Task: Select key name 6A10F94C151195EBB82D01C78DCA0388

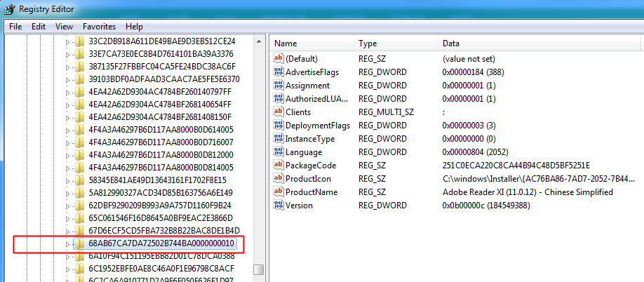Action: coord(161,257)
